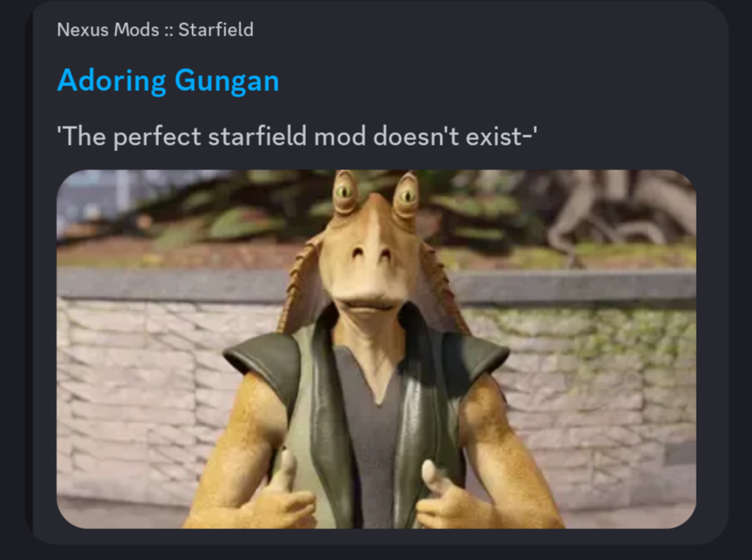Click the Nexus Mods provider name
The image size is (752, 560).
[x=108, y=30]
